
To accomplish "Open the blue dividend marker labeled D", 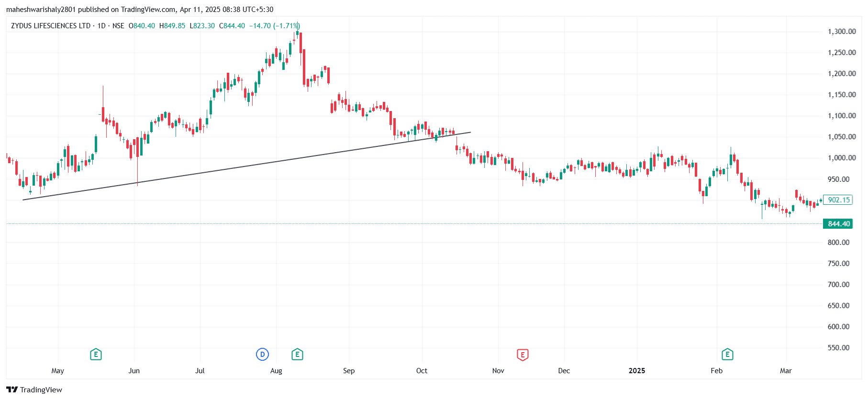I will pos(262,355).
